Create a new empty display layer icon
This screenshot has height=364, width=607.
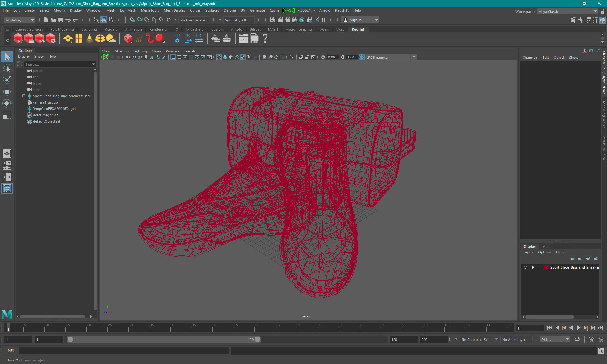coord(588,259)
